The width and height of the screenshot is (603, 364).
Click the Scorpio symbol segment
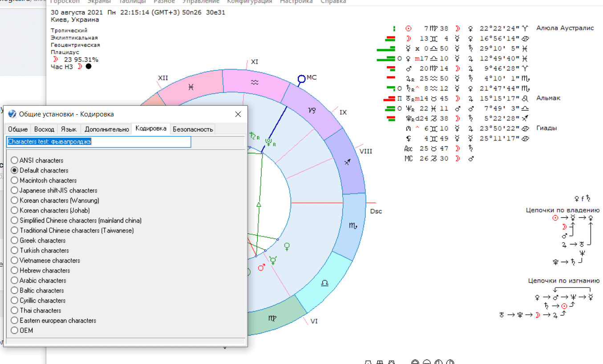(x=352, y=226)
